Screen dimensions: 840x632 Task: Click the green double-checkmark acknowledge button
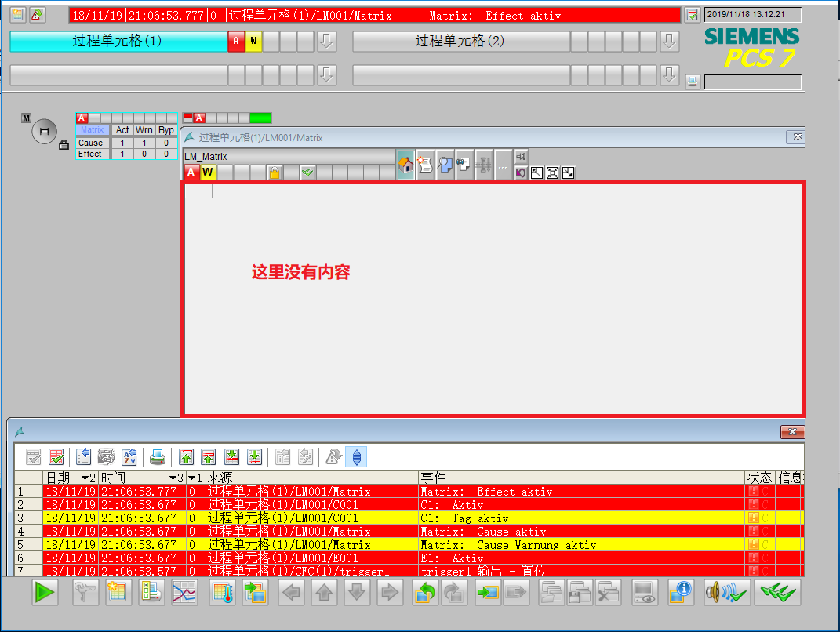click(777, 592)
